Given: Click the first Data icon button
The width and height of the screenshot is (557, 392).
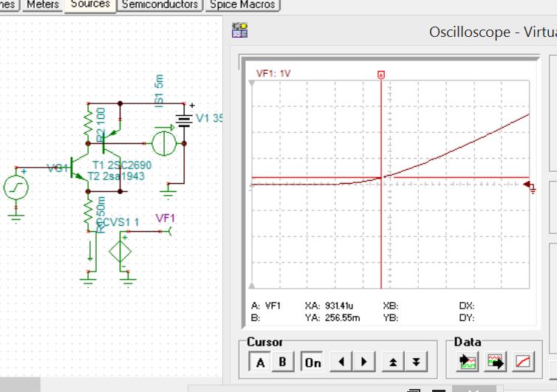Looking at the screenshot, I should tap(467, 362).
